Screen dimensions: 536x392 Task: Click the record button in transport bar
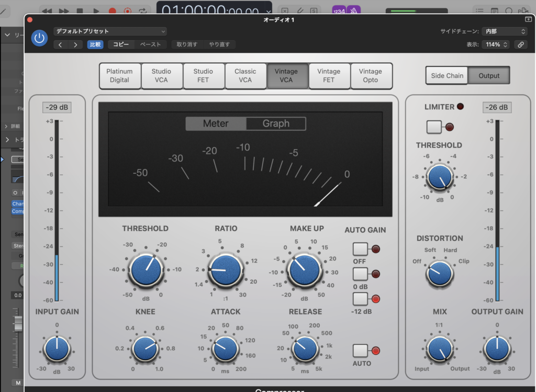coord(112,10)
